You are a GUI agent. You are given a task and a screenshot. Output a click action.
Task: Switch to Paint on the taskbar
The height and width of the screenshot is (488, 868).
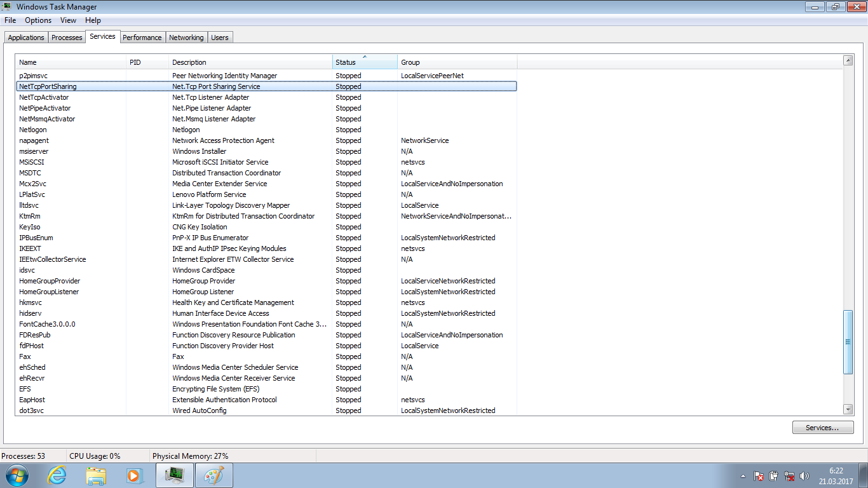(x=214, y=475)
